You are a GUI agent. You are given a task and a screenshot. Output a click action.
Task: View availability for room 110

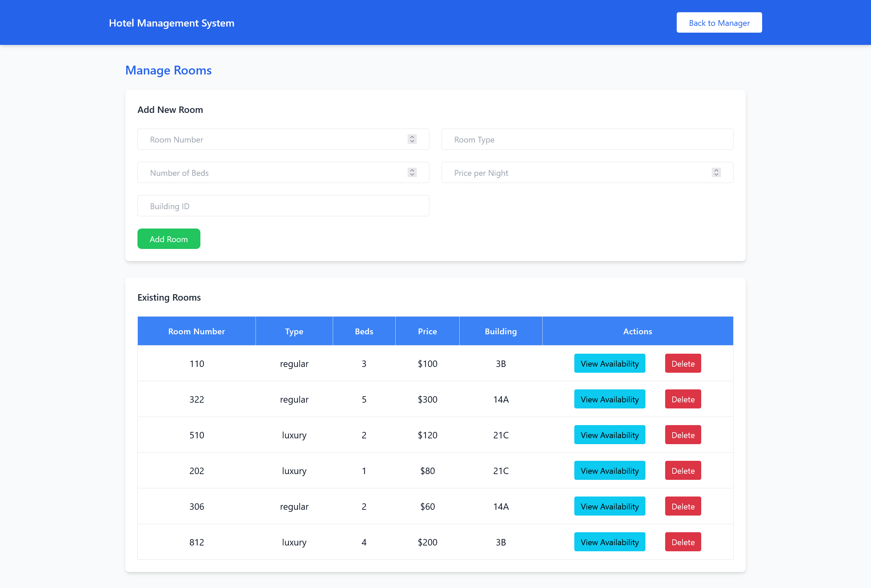609,364
